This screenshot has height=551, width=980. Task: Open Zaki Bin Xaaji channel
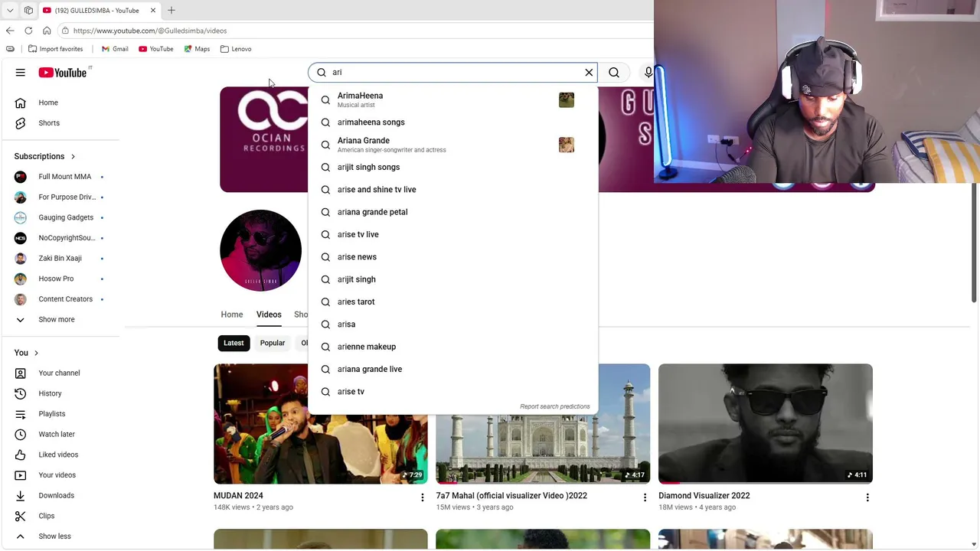pyautogui.click(x=61, y=259)
